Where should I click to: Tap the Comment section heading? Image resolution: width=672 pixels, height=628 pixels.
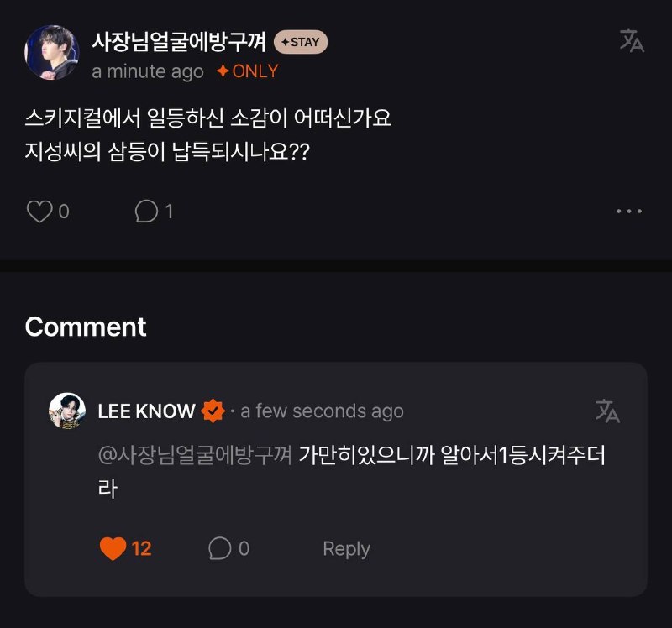86,327
